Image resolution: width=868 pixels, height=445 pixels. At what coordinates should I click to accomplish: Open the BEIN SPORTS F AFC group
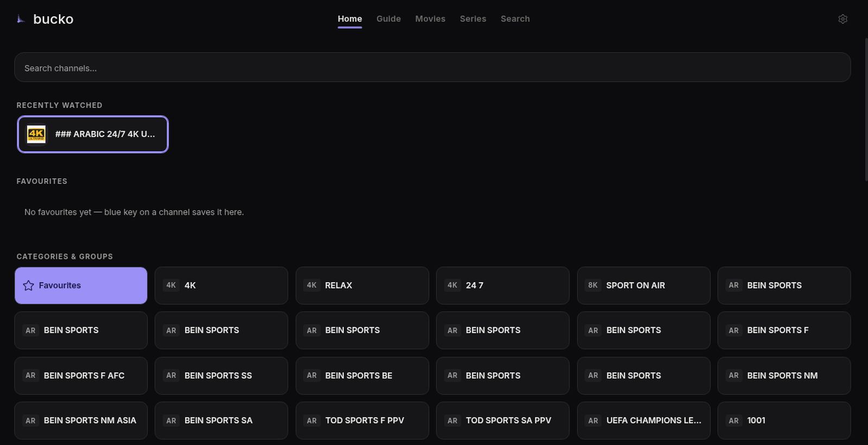(x=81, y=376)
